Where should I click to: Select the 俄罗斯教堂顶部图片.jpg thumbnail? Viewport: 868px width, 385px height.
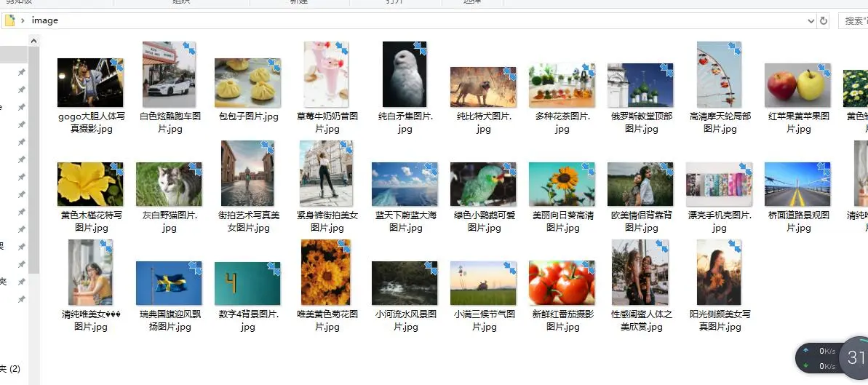click(x=640, y=85)
